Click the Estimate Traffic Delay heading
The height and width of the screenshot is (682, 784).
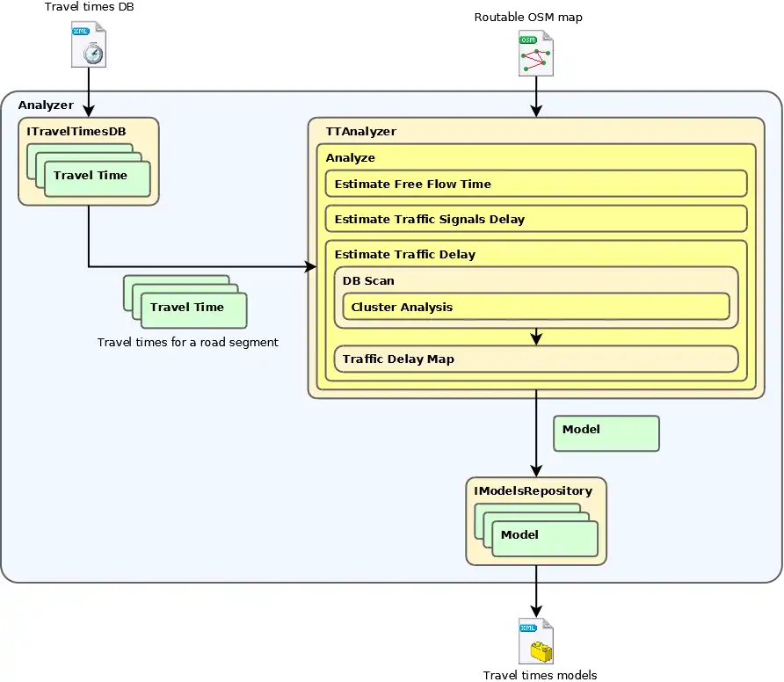click(404, 255)
